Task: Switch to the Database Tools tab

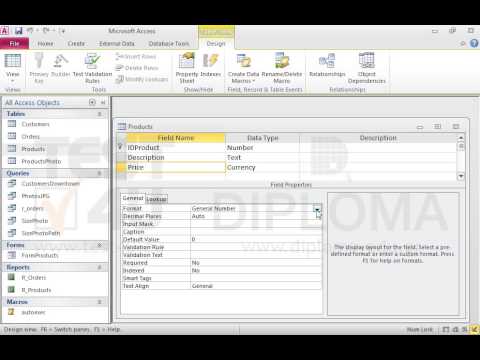Action: point(169,44)
